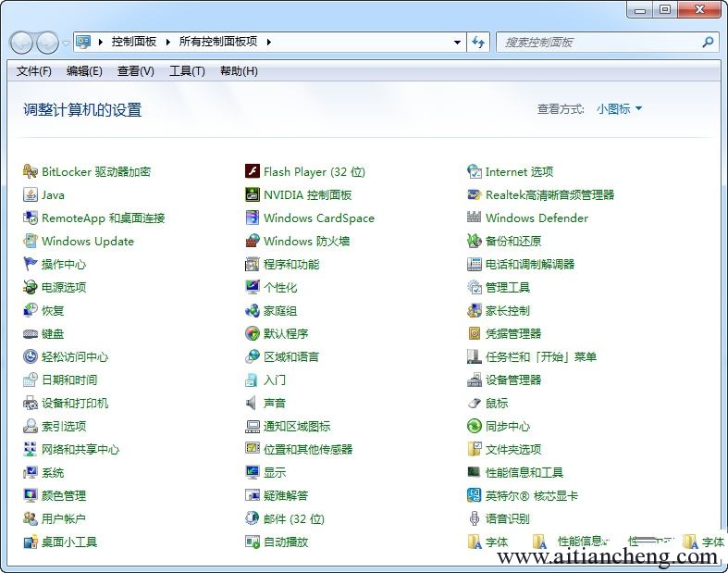Click the 鼠标 mouse icon
Screen dimensions: 728x573
(x=474, y=403)
